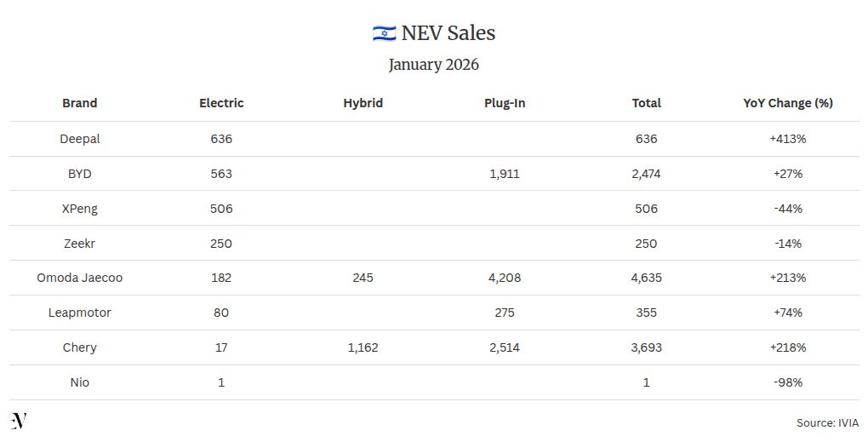This screenshot has width=868, height=442.
Task: Click Zeekr's electric value 250
Action: coord(221,244)
